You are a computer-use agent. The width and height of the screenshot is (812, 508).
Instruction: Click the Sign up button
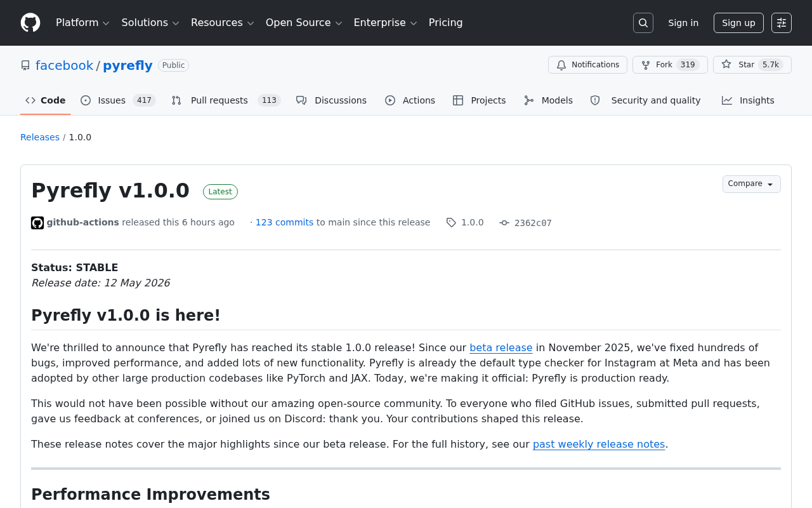[738, 23]
